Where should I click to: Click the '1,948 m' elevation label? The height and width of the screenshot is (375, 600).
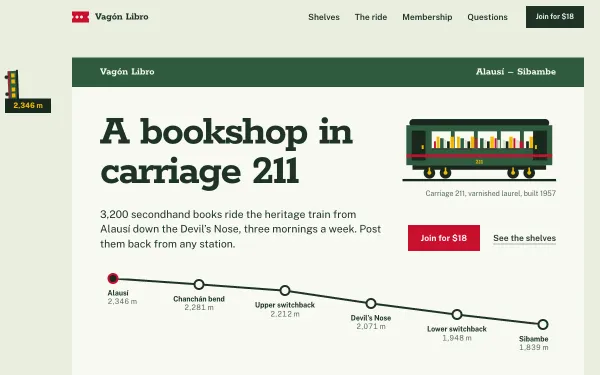457,338
